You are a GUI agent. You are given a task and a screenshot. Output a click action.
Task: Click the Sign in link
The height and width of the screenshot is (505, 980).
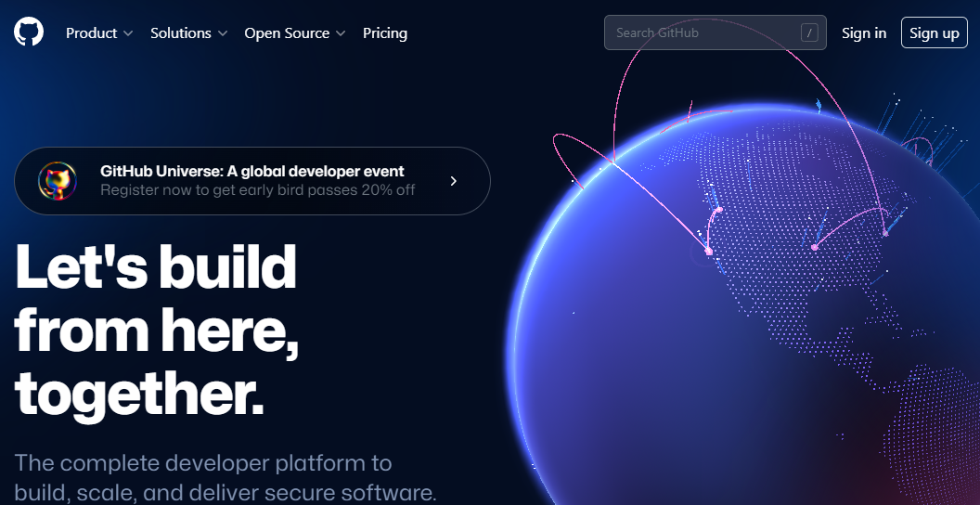coord(863,33)
